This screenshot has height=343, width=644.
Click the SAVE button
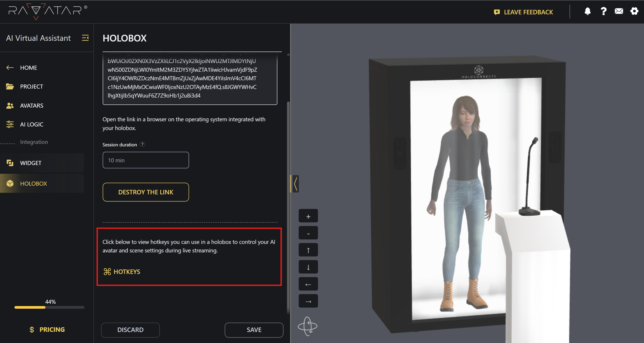click(254, 330)
